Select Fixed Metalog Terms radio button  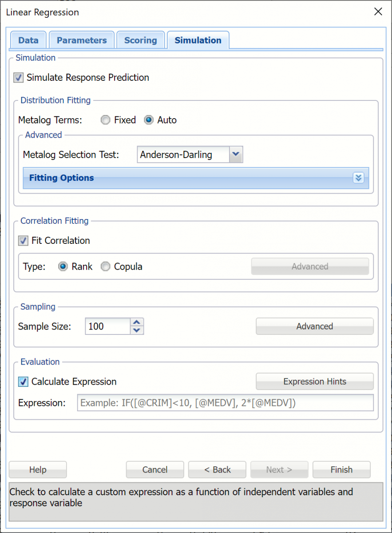coord(105,120)
